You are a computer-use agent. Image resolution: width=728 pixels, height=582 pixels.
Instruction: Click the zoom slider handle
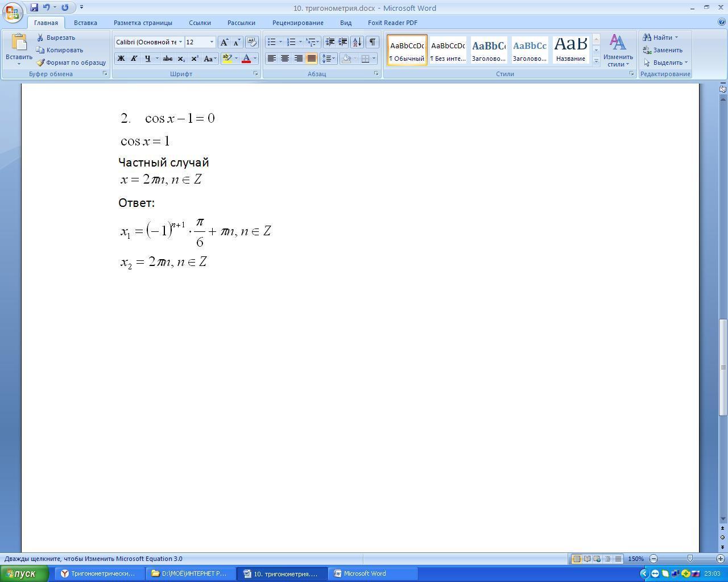coord(690,559)
